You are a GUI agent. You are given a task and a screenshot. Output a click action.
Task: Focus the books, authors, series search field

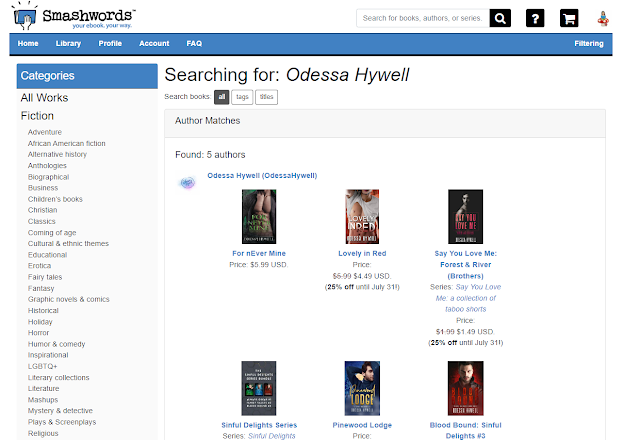[x=423, y=18]
